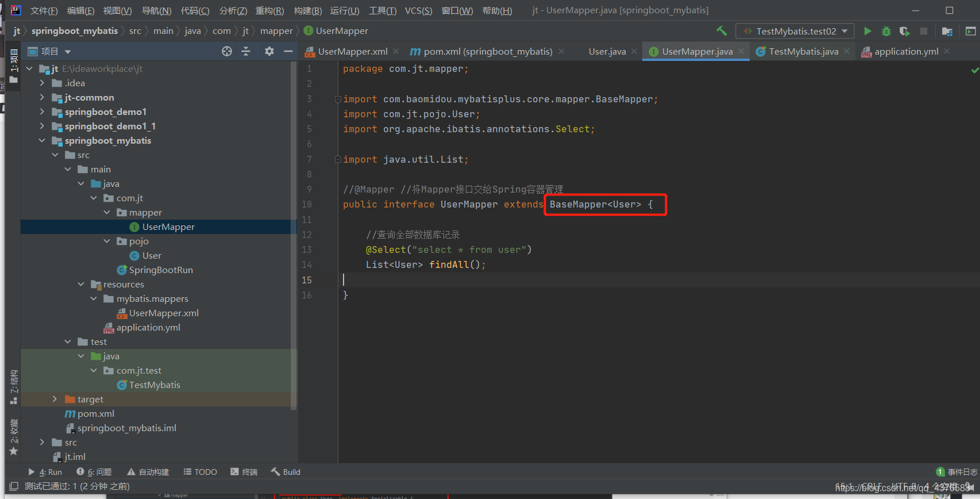This screenshot has height=499, width=980.
Task: Select TestMybatis class in tree
Action: pyautogui.click(x=154, y=385)
